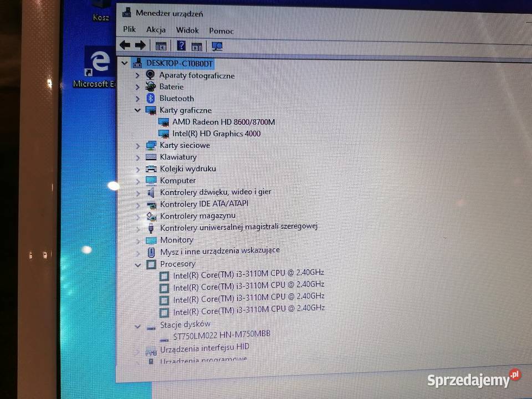Viewport: 532px width, 399px height.
Task: Click the mouse icon of Mysz i inne urządzenia
Action: (151, 252)
